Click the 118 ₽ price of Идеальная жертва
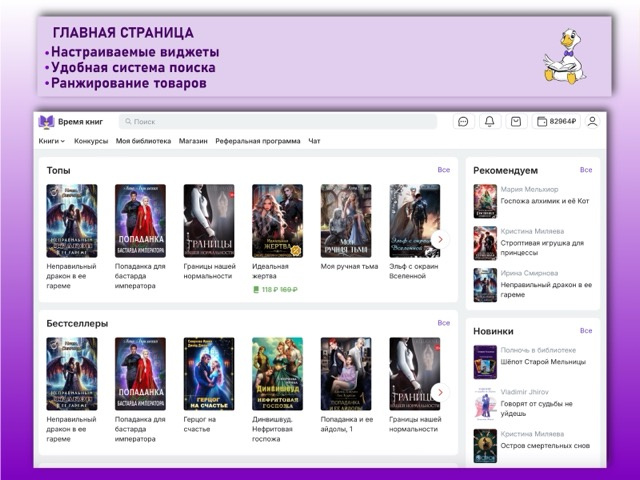Image resolution: width=640 pixels, height=480 pixels. tap(269, 289)
